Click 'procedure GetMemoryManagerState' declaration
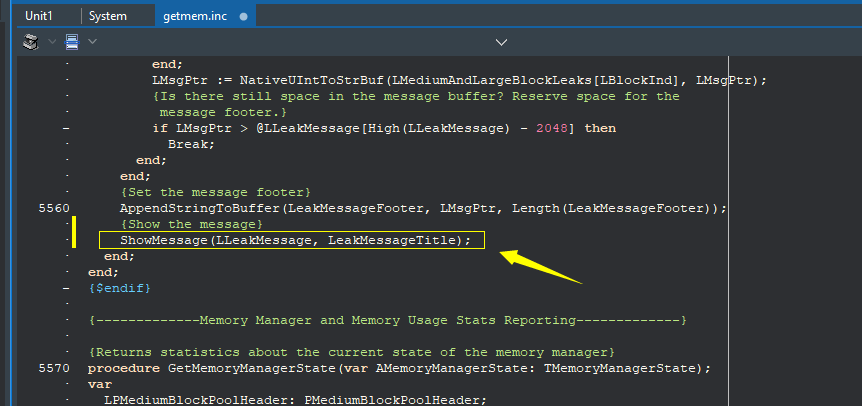Screen dimensions: 862x406 click(x=399, y=368)
